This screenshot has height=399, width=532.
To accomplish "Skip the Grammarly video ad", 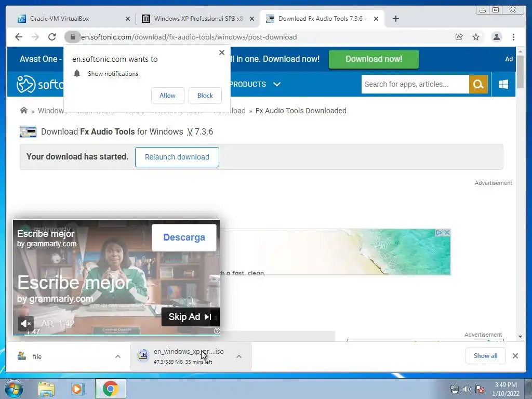I will pyautogui.click(x=190, y=317).
